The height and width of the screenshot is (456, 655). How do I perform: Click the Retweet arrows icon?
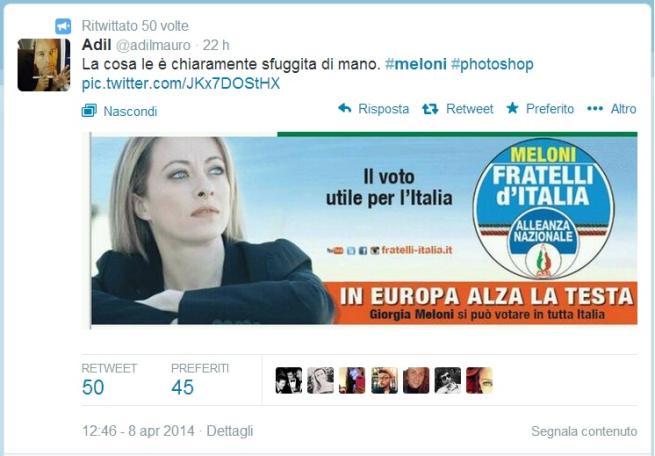(x=430, y=109)
